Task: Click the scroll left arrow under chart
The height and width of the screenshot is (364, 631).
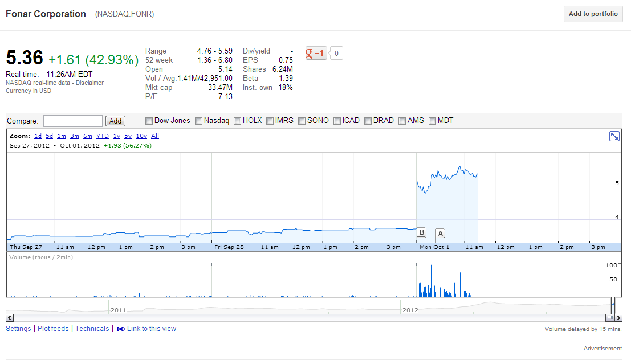Action: [10, 318]
